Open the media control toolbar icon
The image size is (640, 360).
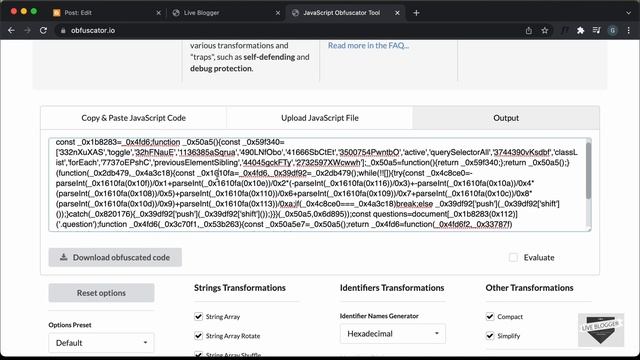(596, 31)
